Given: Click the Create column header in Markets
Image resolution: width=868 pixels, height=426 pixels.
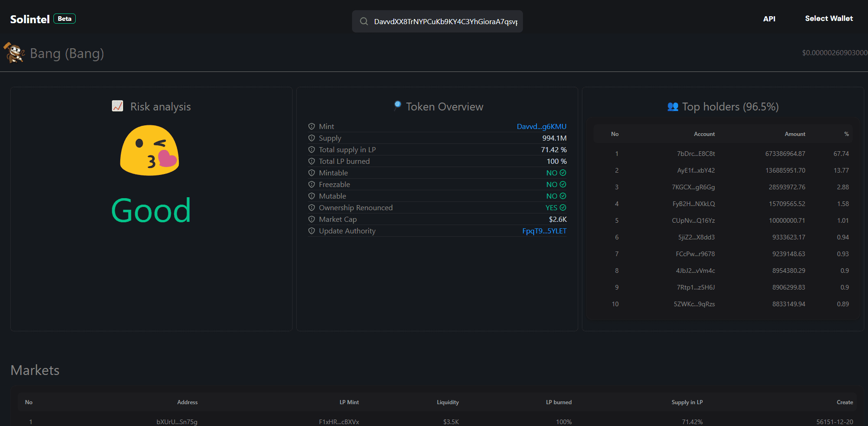Looking at the screenshot, I should pos(845,402).
